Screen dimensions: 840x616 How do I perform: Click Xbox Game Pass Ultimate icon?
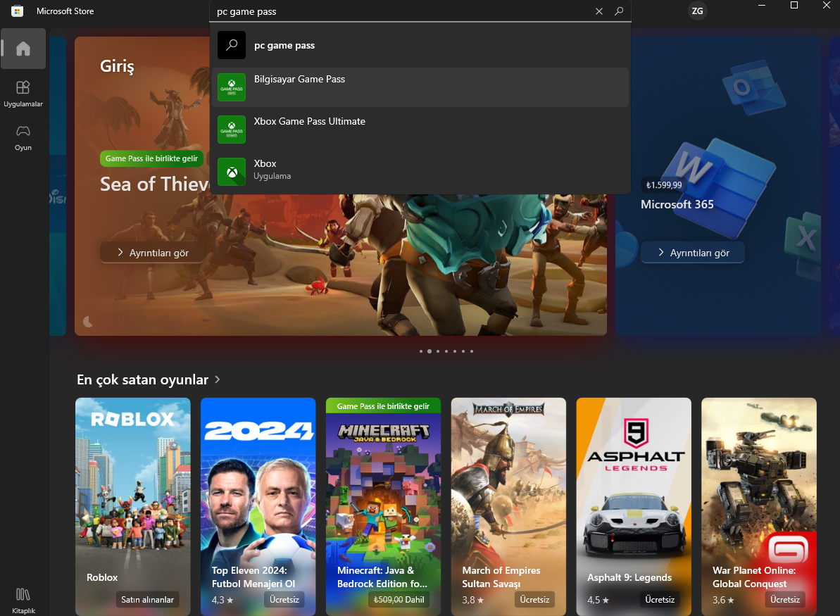[x=232, y=130]
